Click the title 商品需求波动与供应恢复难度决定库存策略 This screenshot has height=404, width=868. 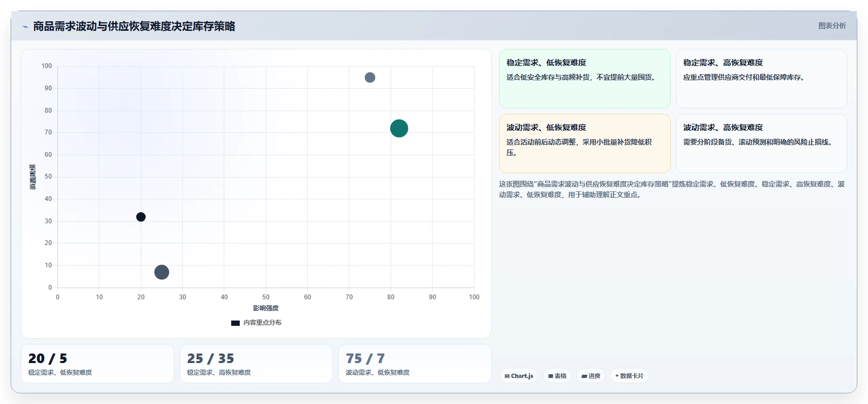point(134,27)
